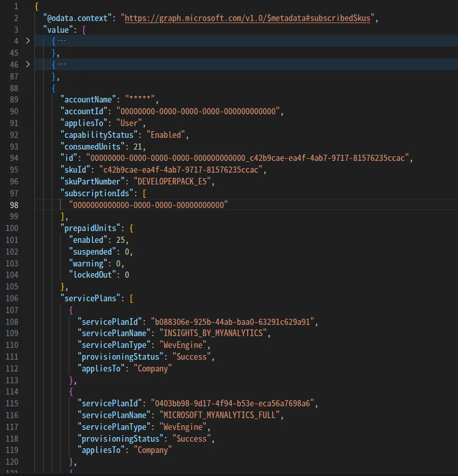Click the "WevEngine" value on line 117

click(183, 427)
